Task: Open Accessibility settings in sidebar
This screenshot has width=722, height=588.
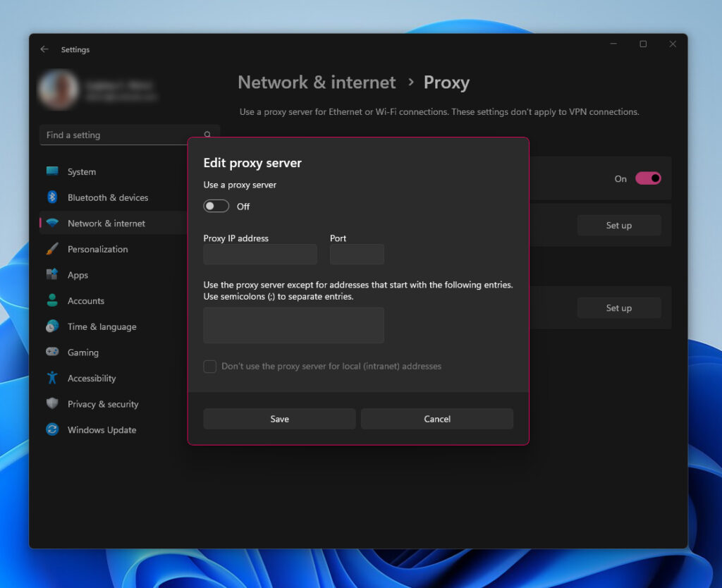Action: 92,379
